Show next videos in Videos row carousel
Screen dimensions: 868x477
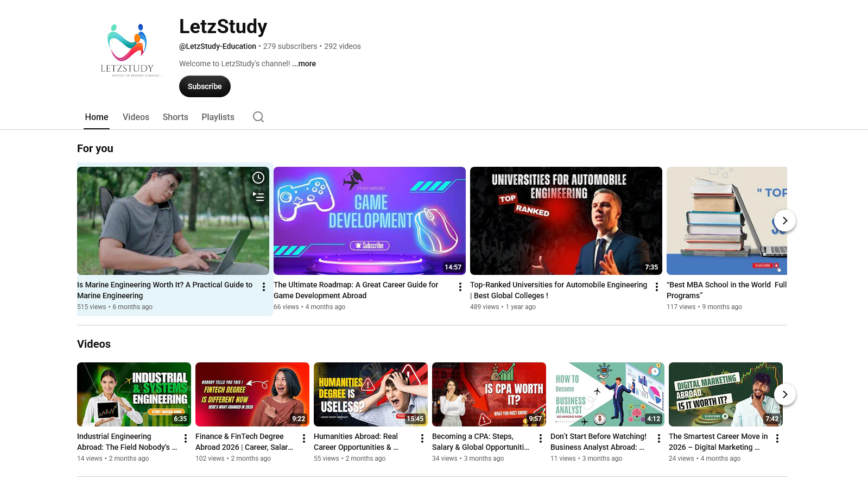click(x=785, y=394)
